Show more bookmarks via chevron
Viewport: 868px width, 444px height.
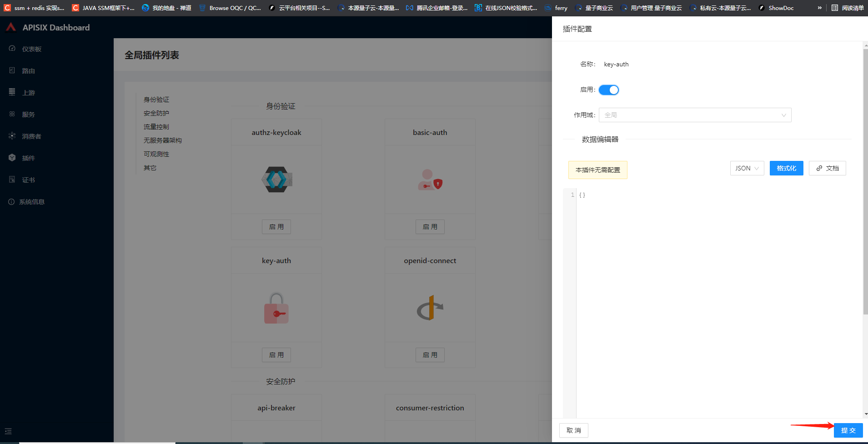coord(820,8)
